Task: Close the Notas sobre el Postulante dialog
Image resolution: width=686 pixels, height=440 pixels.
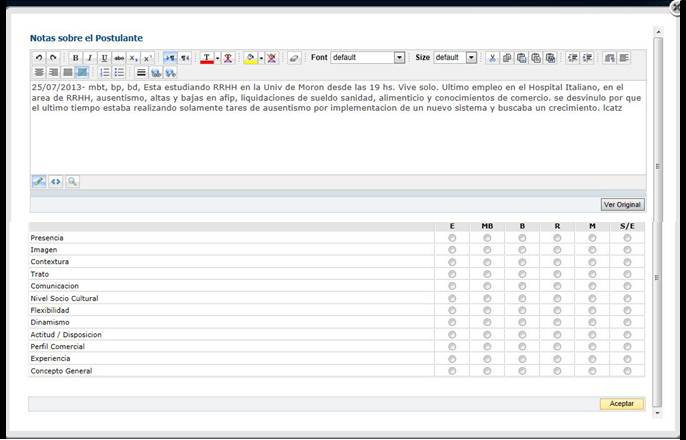Action: 676,6
